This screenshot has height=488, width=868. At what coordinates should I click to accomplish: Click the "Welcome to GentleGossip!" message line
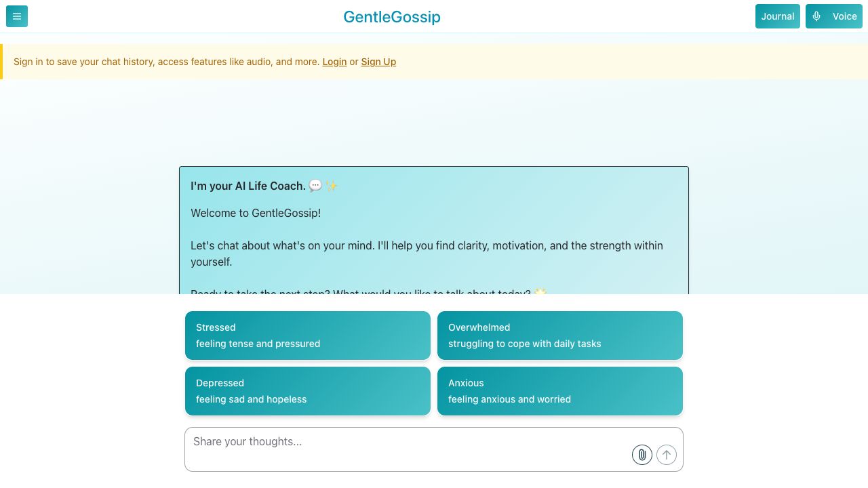(256, 213)
